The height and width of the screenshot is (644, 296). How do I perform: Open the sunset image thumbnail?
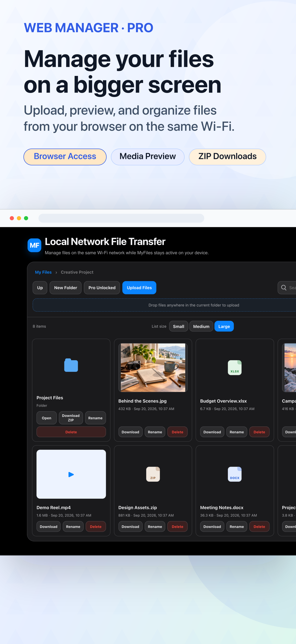coord(289,368)
